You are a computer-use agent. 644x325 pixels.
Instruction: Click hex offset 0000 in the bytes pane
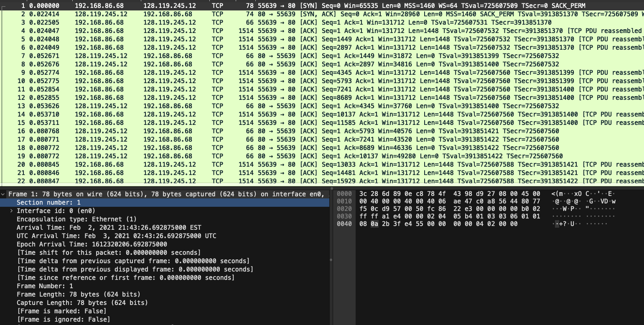344,194
